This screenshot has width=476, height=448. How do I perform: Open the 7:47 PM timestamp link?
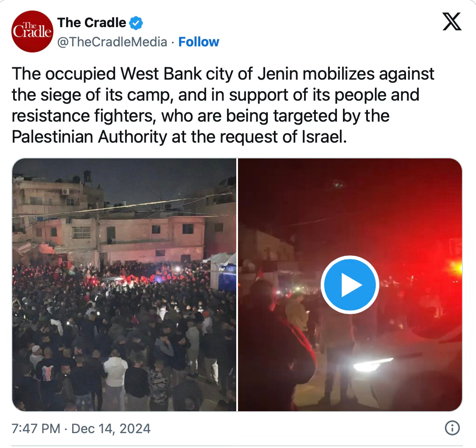tap(36, 429)
